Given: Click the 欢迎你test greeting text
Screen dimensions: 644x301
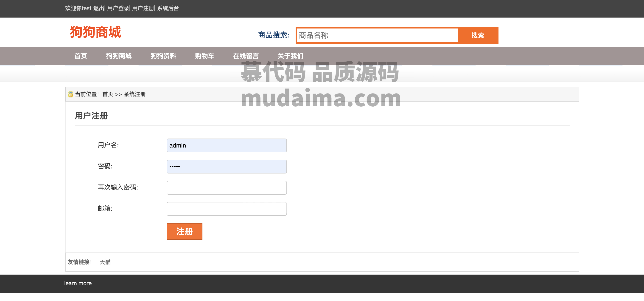Looking at the screenshot, I should [x=78, y=8].
